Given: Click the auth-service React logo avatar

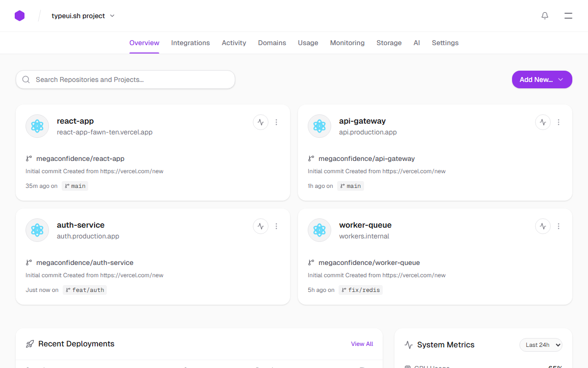Looking at the screenshot, I should tap(37, 230).
